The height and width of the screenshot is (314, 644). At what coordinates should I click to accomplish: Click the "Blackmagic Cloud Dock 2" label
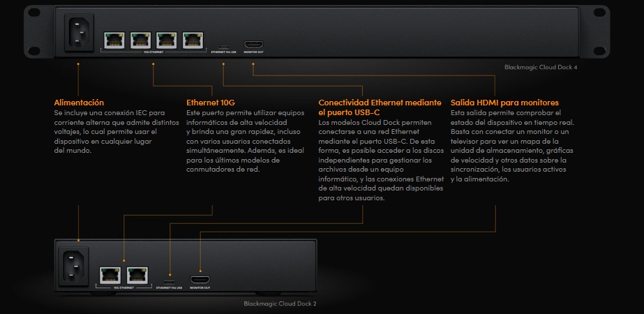click(x=280, y=304)
